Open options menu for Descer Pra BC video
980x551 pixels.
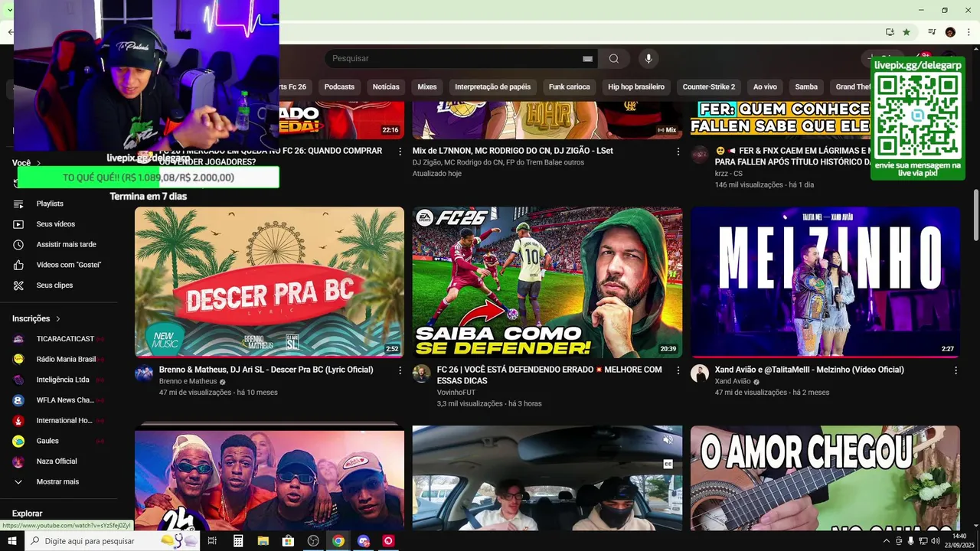[400, 370]
